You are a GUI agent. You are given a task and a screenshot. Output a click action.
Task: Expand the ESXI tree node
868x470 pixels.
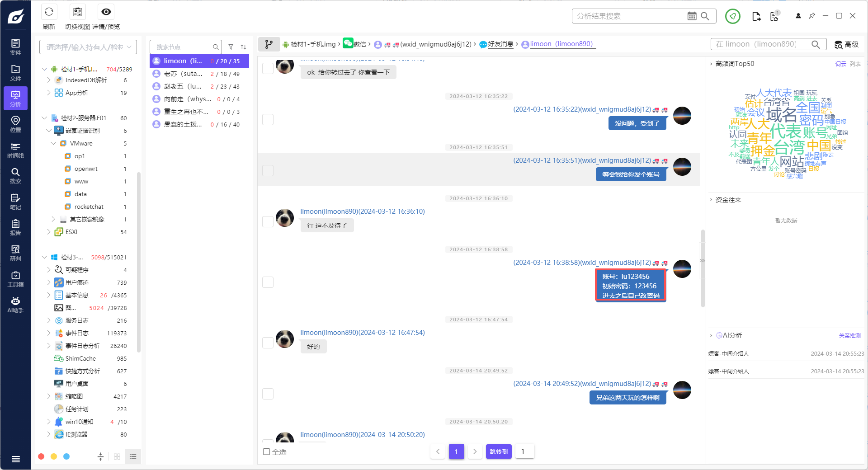(x=49, y=232)
